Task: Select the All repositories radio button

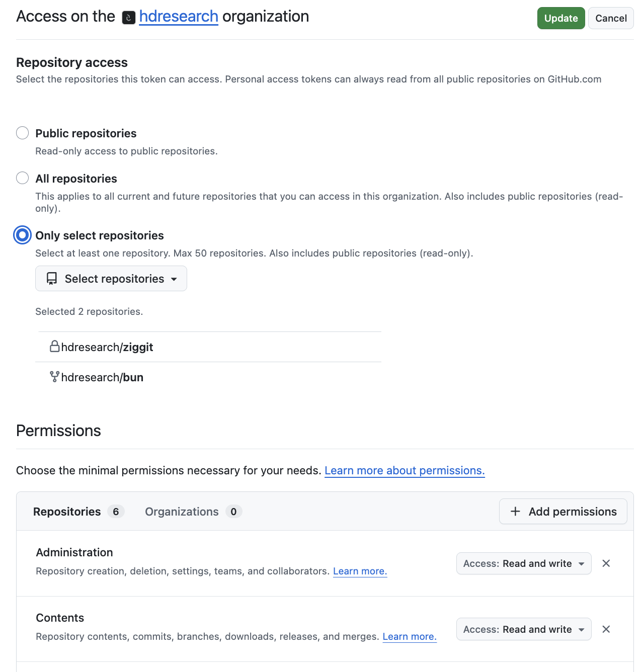Action: (x=22, y=178)
